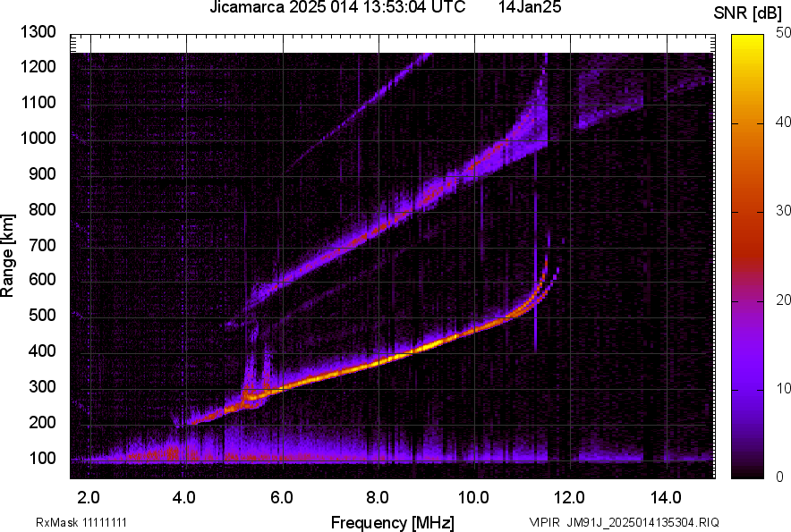Click the RxMask 11111111 text
Image resolution: width=791 pixels, height=532 pixels.
point(81,522)
